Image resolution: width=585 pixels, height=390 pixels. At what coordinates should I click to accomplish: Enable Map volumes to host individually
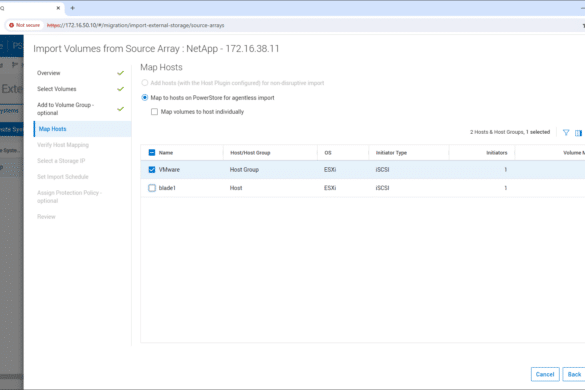click(154, 112)
